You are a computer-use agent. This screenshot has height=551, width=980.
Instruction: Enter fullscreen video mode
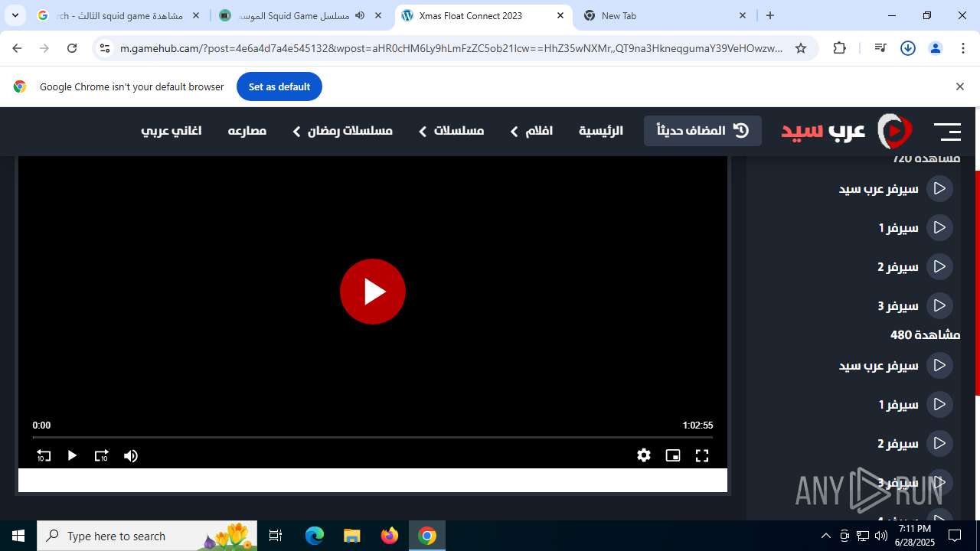702,455
